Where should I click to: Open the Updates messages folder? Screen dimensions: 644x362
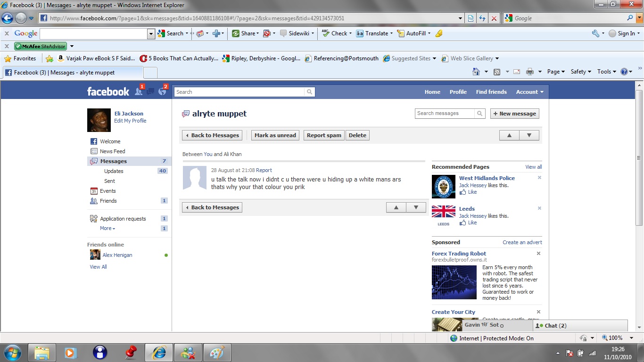pyautogui.click(x=114, y=171)
